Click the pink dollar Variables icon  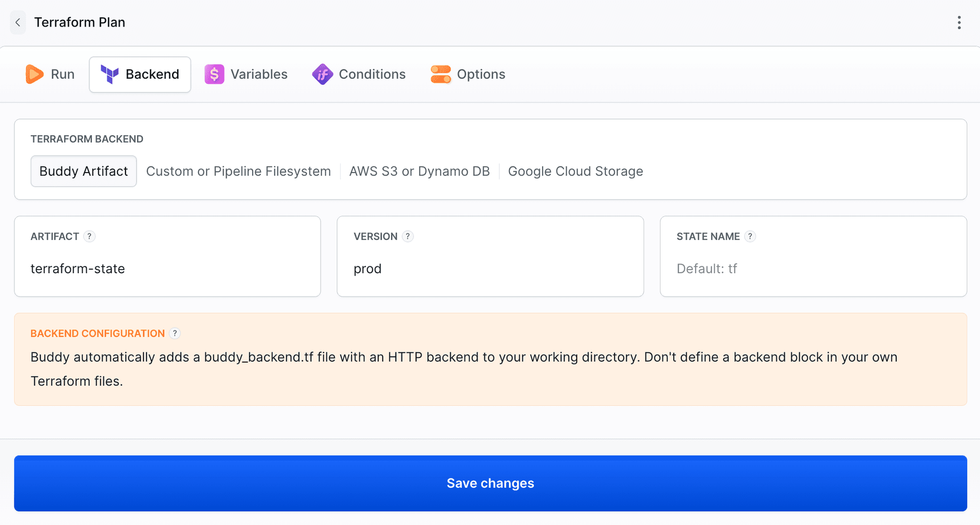214,75
